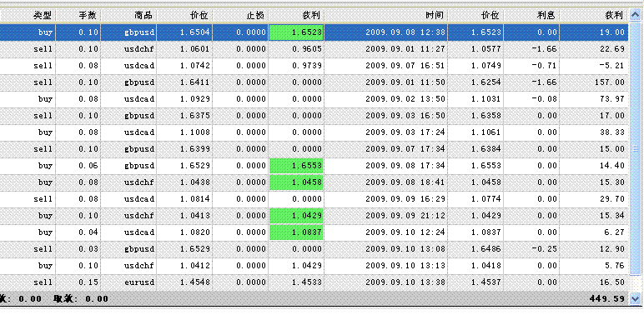
Task: Click the profit value 29.70
Action: pos(611,199)
